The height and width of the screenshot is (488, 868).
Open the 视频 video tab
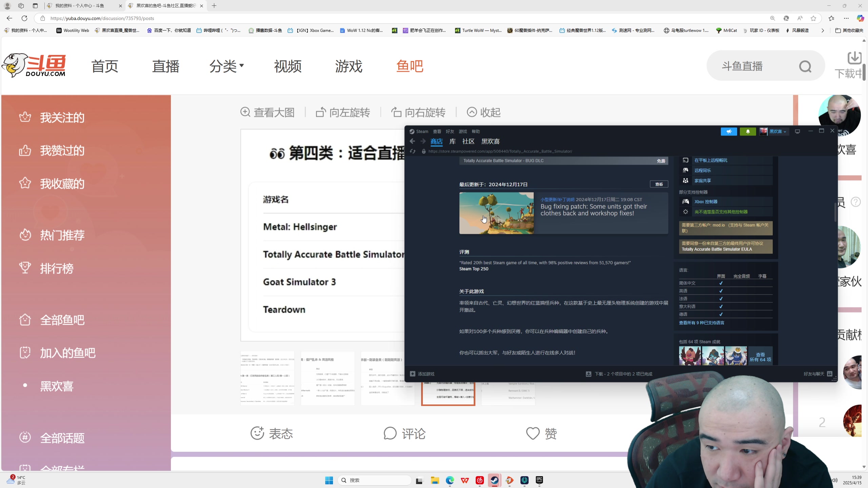click(288, 66)
